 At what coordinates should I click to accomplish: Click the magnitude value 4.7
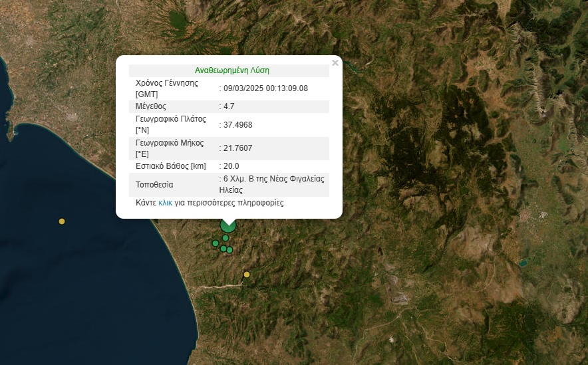(229, 106)
